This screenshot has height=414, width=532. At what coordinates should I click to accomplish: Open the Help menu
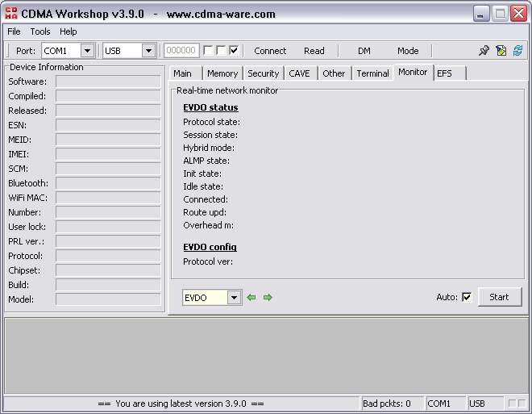[x=69, y=31]
